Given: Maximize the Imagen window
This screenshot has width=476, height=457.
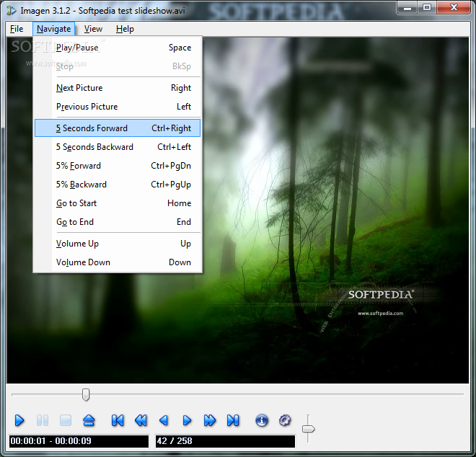Looking at the screenshot, I should click(427, 8).
